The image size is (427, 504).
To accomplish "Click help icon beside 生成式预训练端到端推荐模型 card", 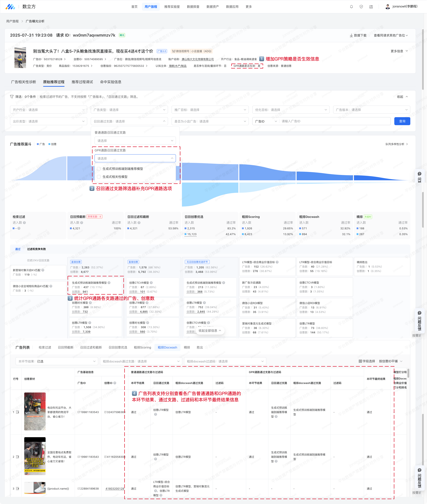I will pyautogui.click(x=109, y=283).
